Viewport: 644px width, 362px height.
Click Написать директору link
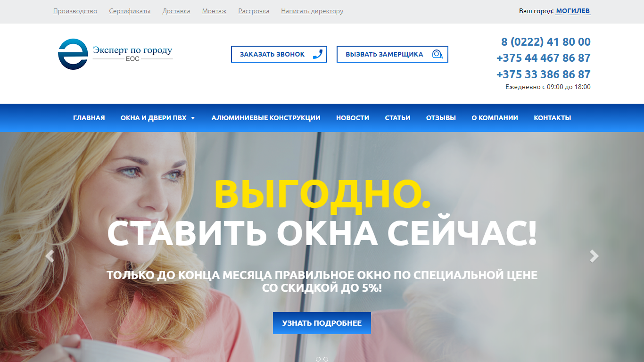(x=312, y=11)
